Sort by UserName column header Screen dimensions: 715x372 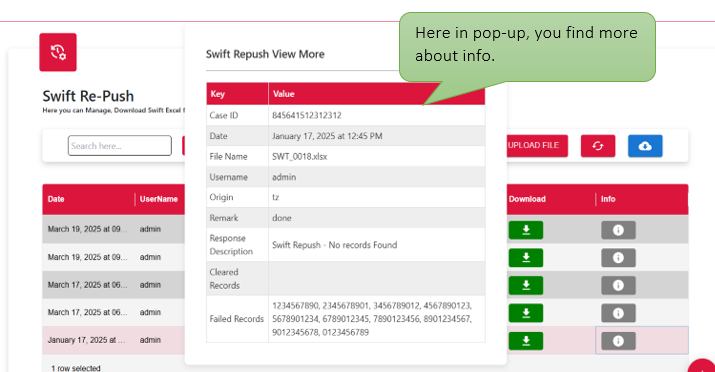click(159, 199)
